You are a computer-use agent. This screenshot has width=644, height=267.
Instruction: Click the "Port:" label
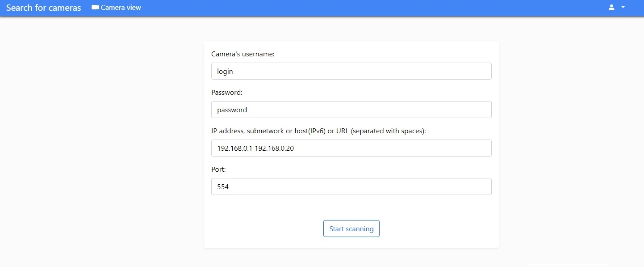[x=219, y=170]
